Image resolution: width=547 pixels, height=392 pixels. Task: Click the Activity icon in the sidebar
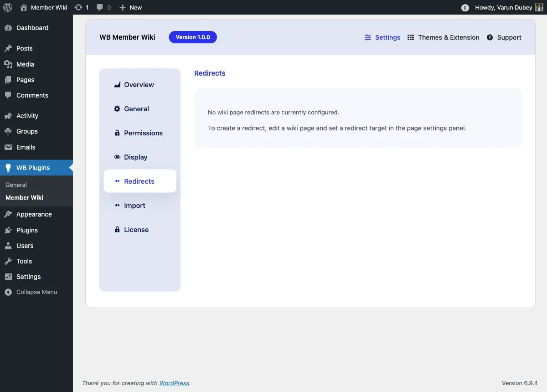tap(8, 116)
